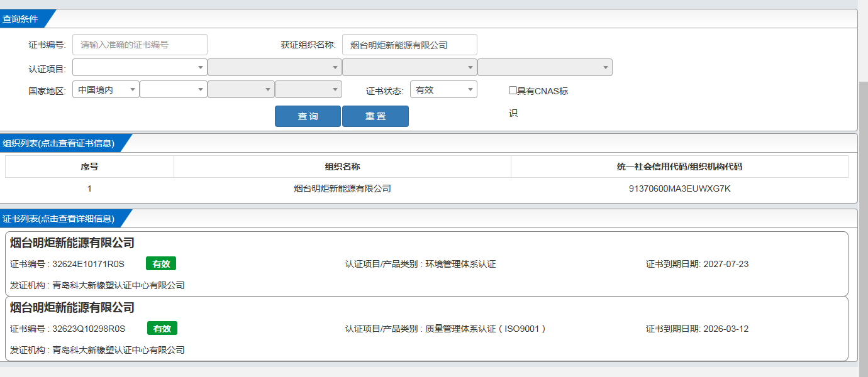Screen dimensions: 868x377
Task: Open the 证书状态 dropdown showing 有效
Action: point(443,90)
